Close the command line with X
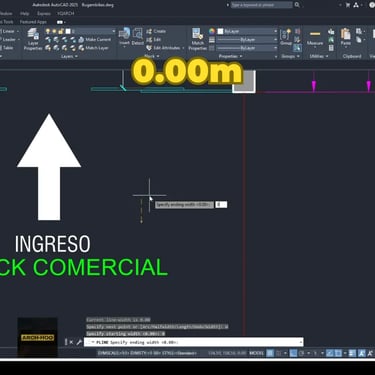Viewport: 375px width, 375px height. click(x=71, y=342)
